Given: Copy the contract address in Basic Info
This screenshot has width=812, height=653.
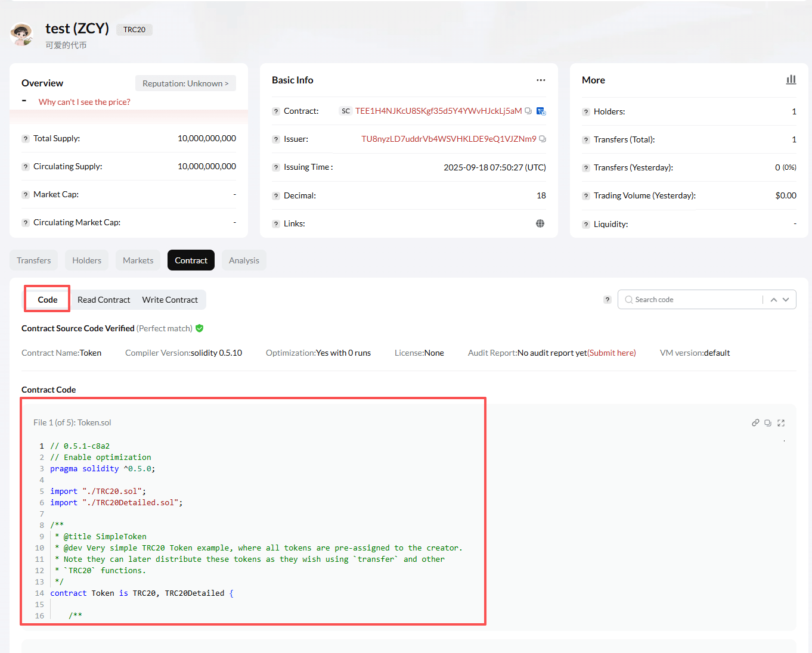Looking at the screenshot, I should [528, 111].
